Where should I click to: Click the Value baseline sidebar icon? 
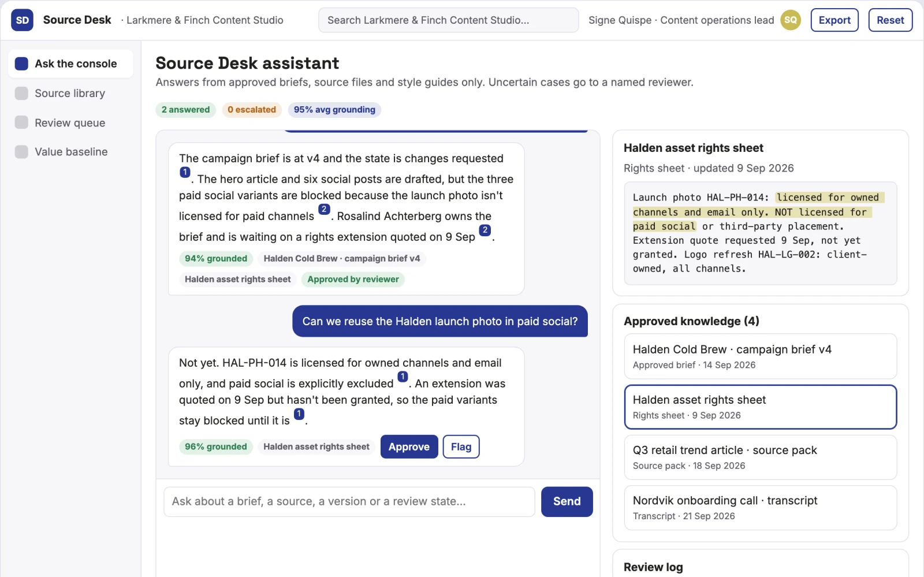21,152
